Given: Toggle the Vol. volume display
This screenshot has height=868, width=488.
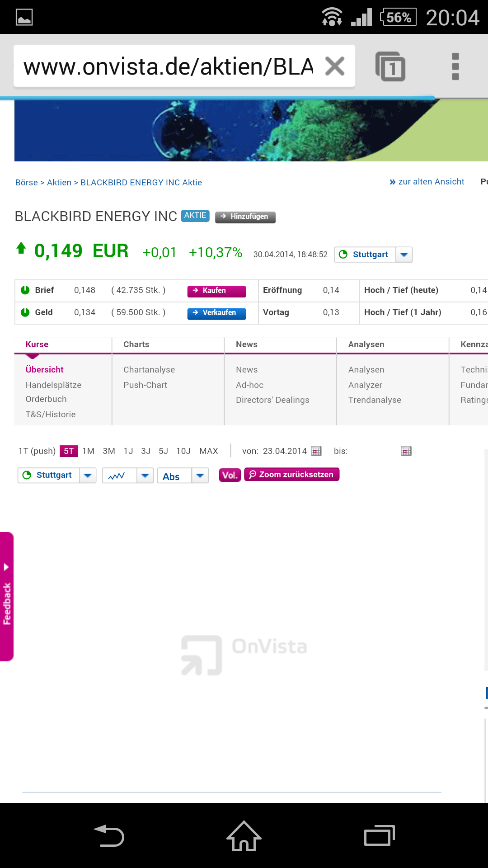Looking at the screenshot, I should (230, 475).
